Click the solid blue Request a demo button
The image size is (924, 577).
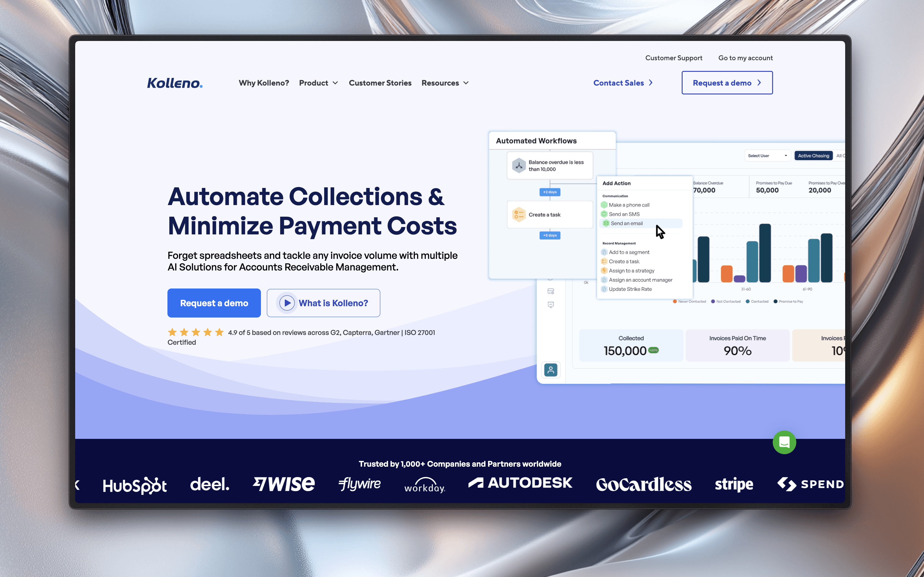[x=214, y=303]
